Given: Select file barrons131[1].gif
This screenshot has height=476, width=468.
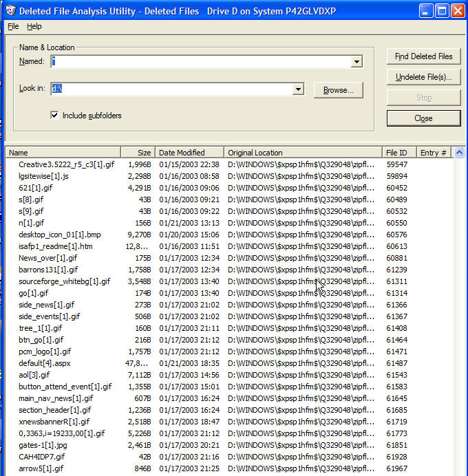Looking at the screenshot, I should 48,270.
